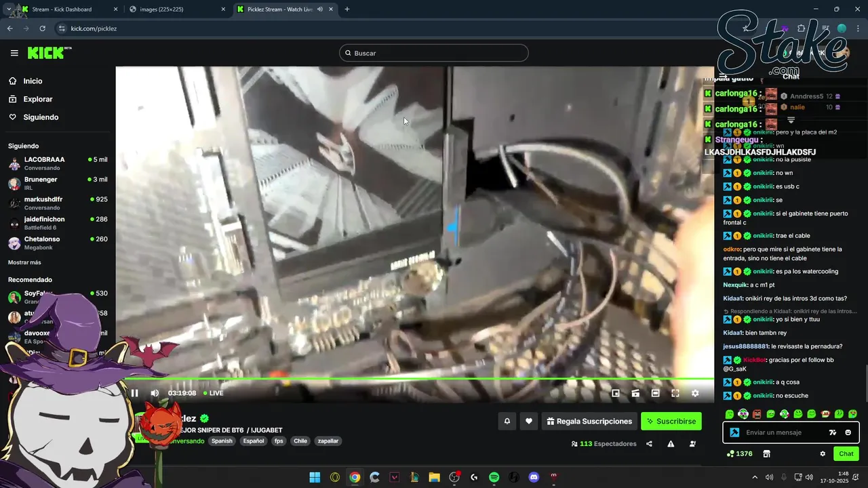Click the Suscribirse button

(671, 421)
